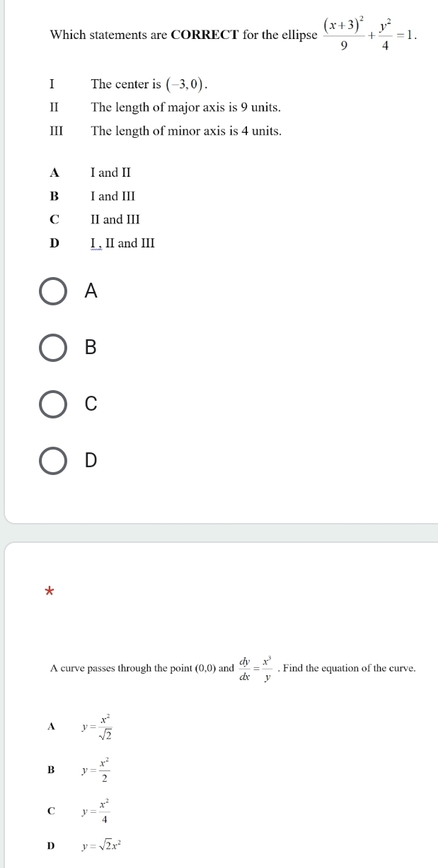Select radio button A for the ellipse question
The height and width of the screenshot is (868, 438).
tap(54, 291)
